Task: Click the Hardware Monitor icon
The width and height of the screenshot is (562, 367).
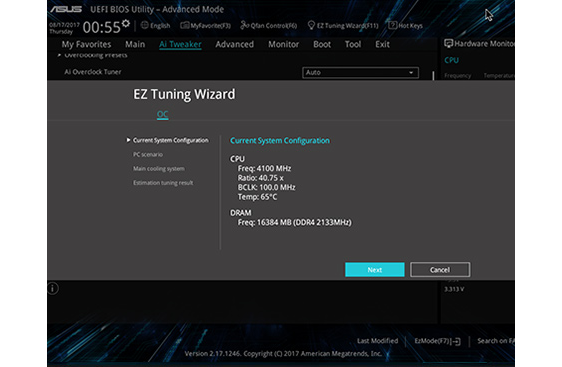Action: (x=448, y=44)
